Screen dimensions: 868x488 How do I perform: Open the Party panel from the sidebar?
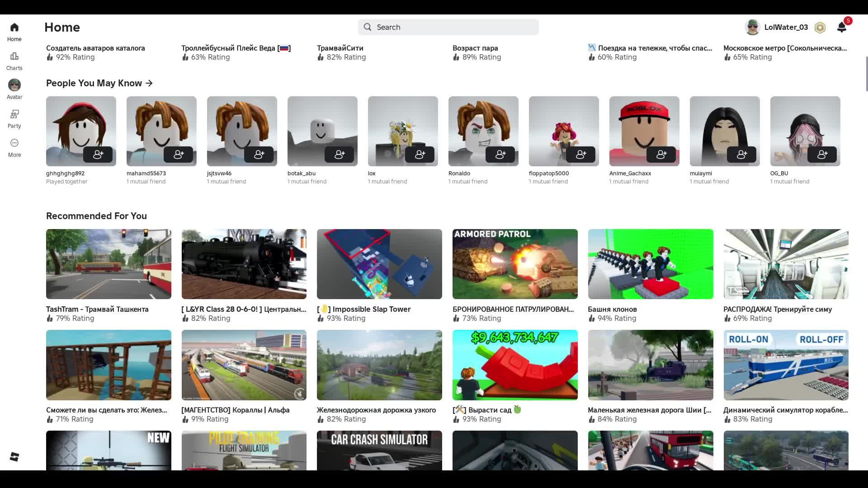[14, 118]
